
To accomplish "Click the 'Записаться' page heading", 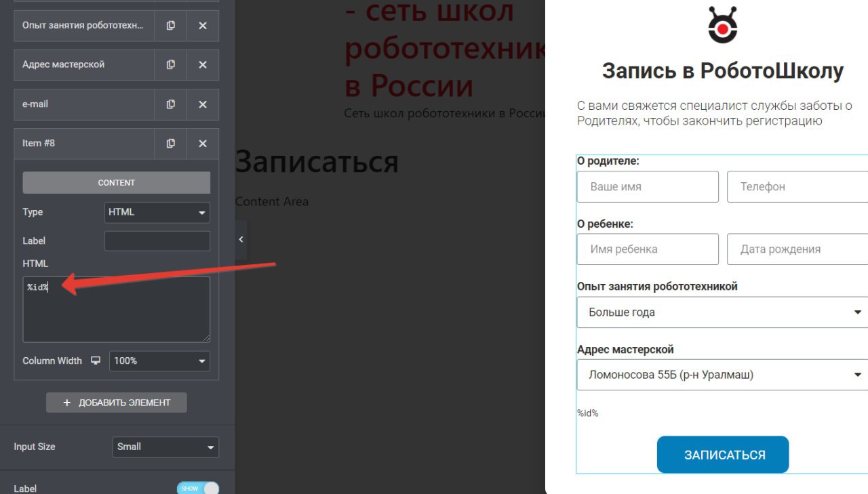I will tap(317, 161).
